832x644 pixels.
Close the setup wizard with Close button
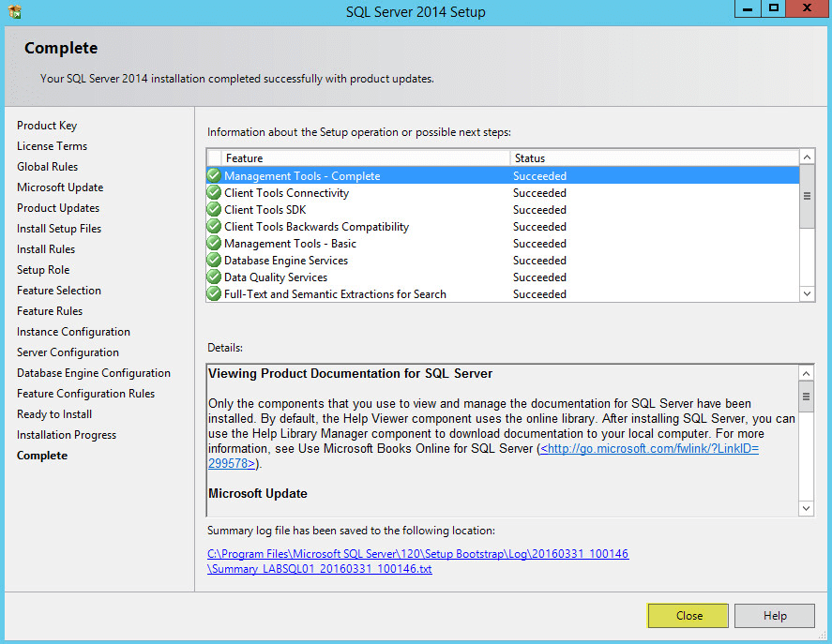(x=688, y=615)
